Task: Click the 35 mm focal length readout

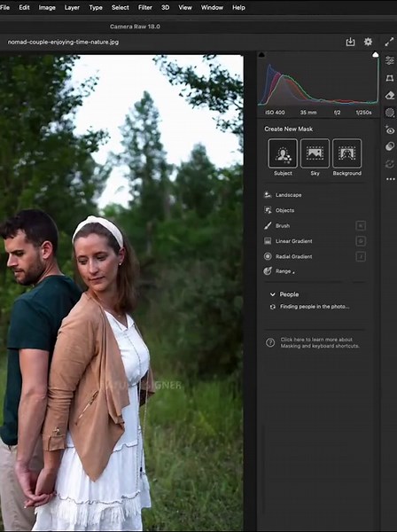Action: point(308,113)
